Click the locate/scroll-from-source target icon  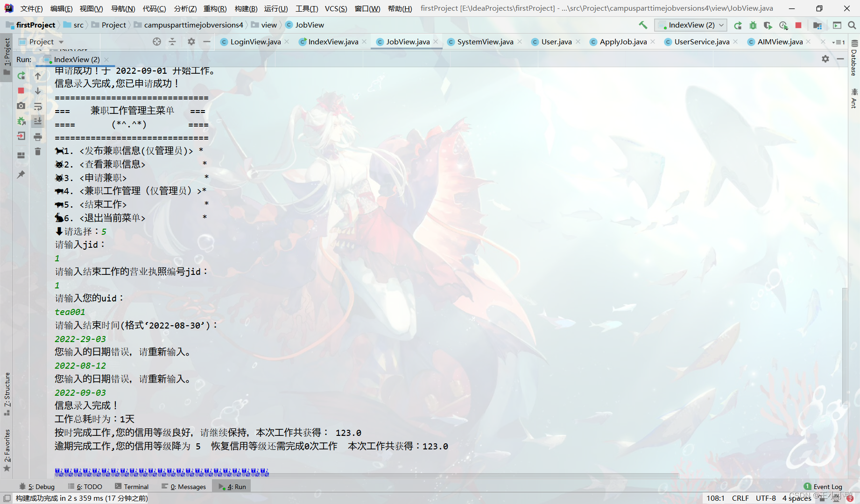tap(157, 42)
